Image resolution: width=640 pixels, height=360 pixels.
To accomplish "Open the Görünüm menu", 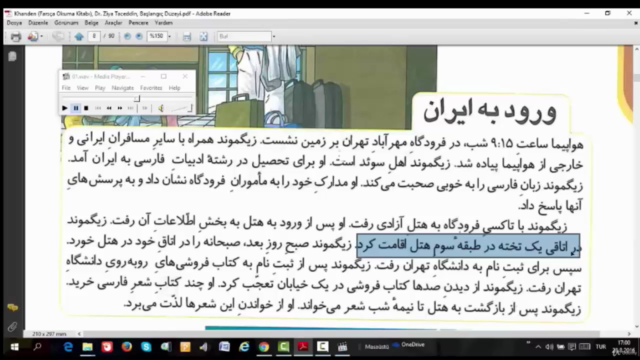I will point(67,23).
